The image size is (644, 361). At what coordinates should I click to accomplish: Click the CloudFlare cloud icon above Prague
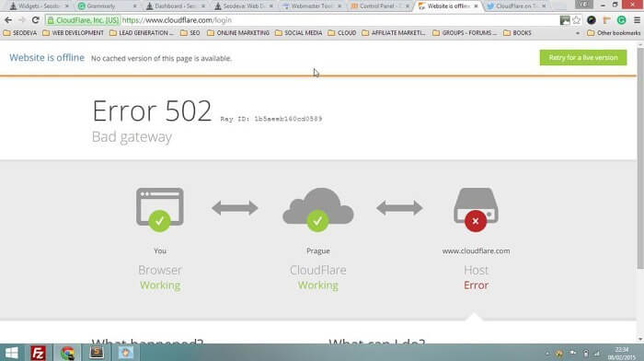pos(318,209)
